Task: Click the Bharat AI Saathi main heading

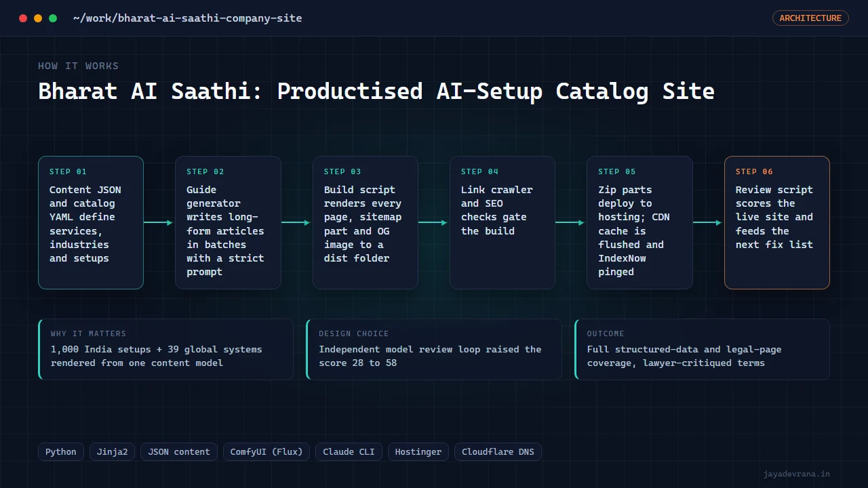Action: click(x=376, y=91)
